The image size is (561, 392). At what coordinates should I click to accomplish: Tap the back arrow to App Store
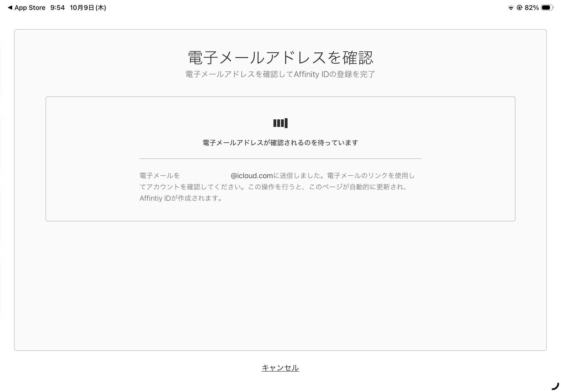[x=10, y=8]
